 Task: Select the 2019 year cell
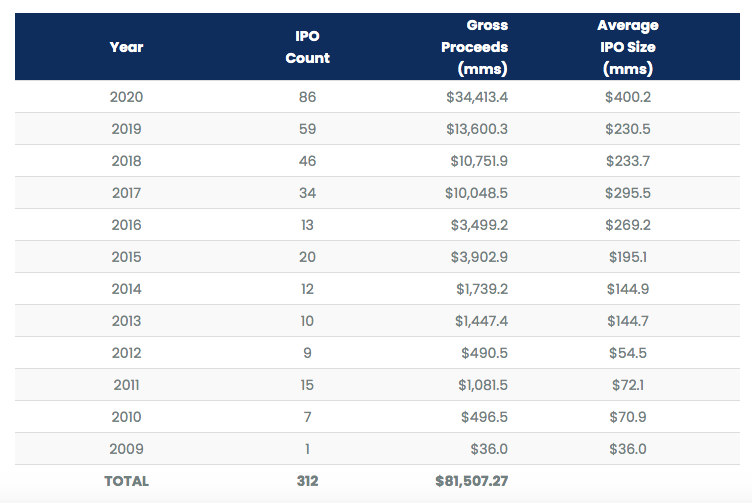[x=126, y=129]
